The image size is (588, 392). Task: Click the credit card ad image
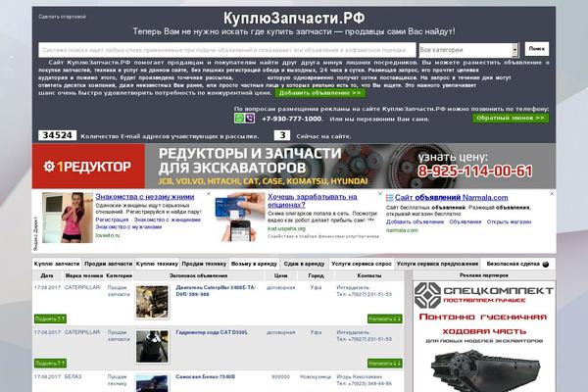pyautogui.click(x=240, y=217)
